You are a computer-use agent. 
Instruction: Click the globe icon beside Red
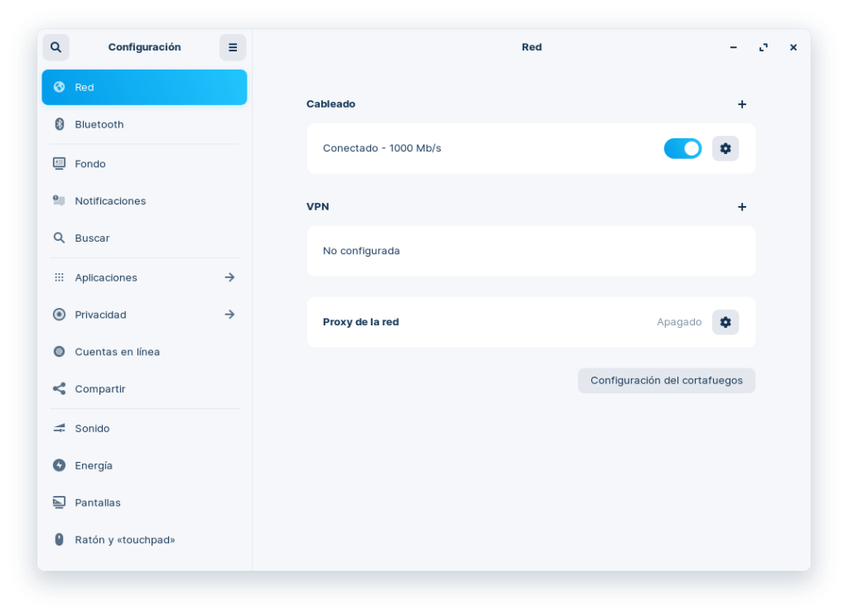59,87
